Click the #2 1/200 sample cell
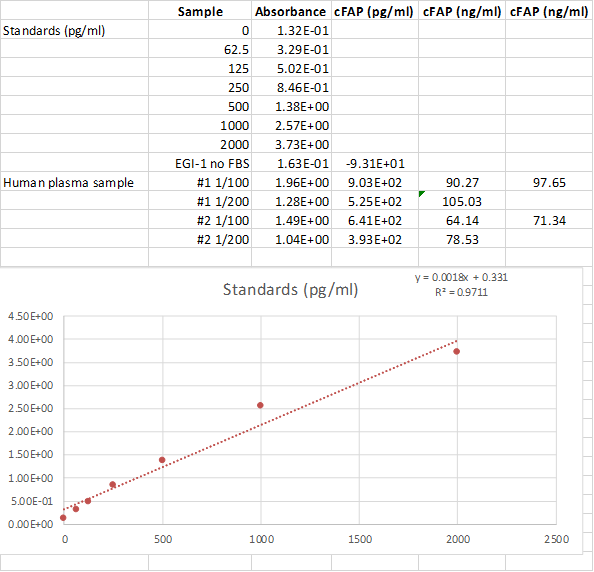594x572 pixels. tap(200, 239)
